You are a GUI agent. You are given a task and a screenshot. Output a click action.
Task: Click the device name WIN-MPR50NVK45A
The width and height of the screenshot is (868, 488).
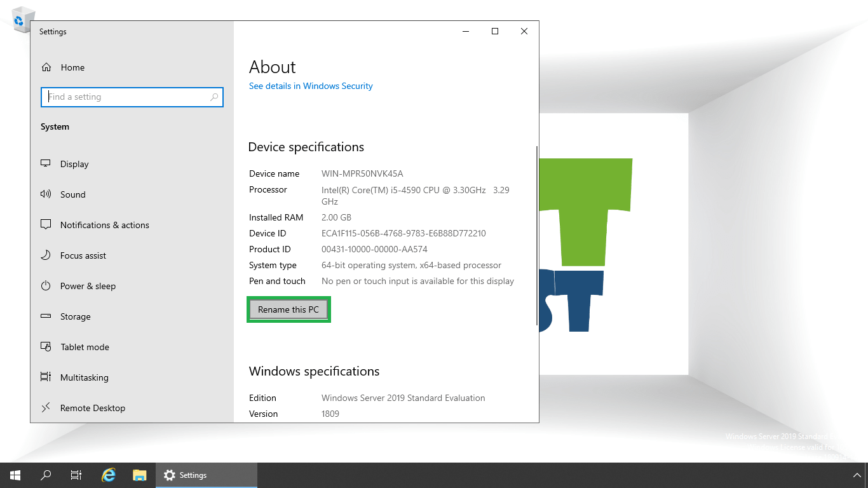362,173
